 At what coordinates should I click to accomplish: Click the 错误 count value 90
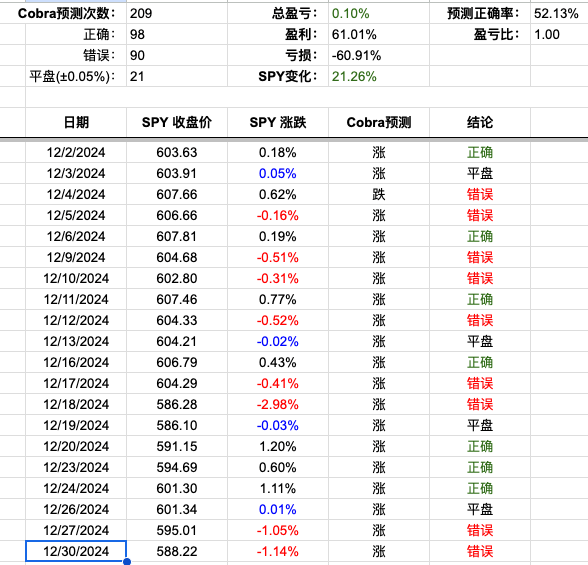(137, 55)
